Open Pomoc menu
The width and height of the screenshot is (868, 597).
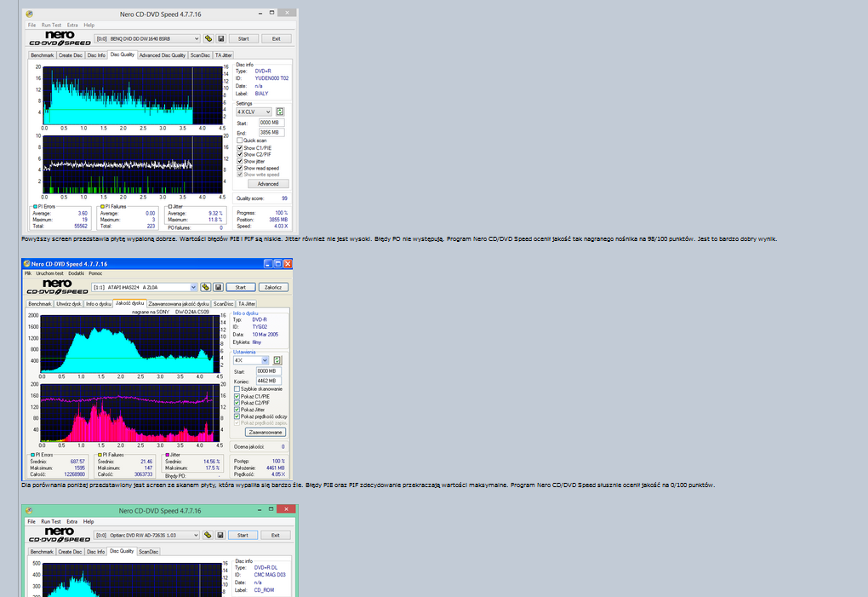(95, 273)
